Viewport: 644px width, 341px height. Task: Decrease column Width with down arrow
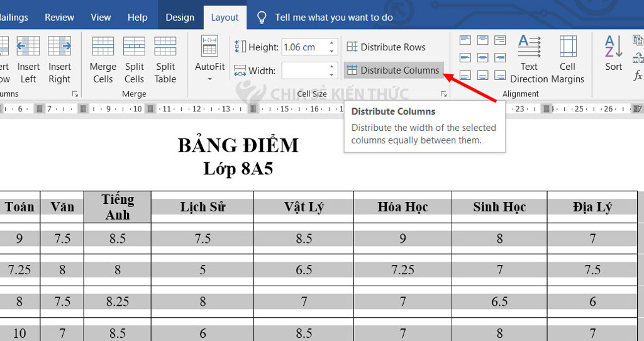(x=331, y=75)
